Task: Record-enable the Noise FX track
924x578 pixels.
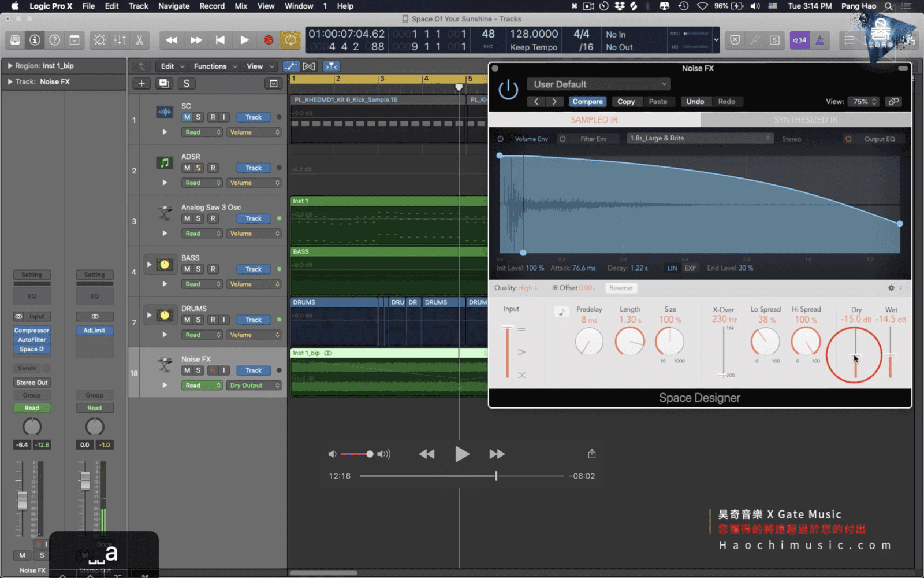Action: point(213,370)
